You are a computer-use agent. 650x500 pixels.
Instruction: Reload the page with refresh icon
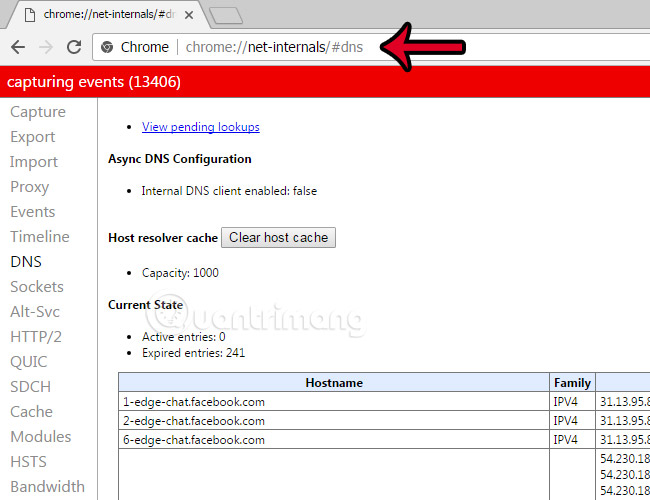[x=74, y=47]
